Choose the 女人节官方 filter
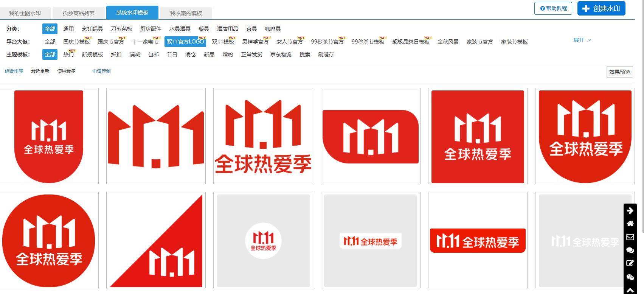 point(290,42)
